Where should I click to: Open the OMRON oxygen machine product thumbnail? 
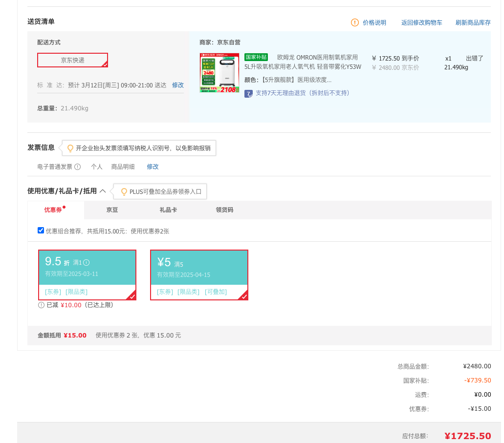(x=219, y=73)
